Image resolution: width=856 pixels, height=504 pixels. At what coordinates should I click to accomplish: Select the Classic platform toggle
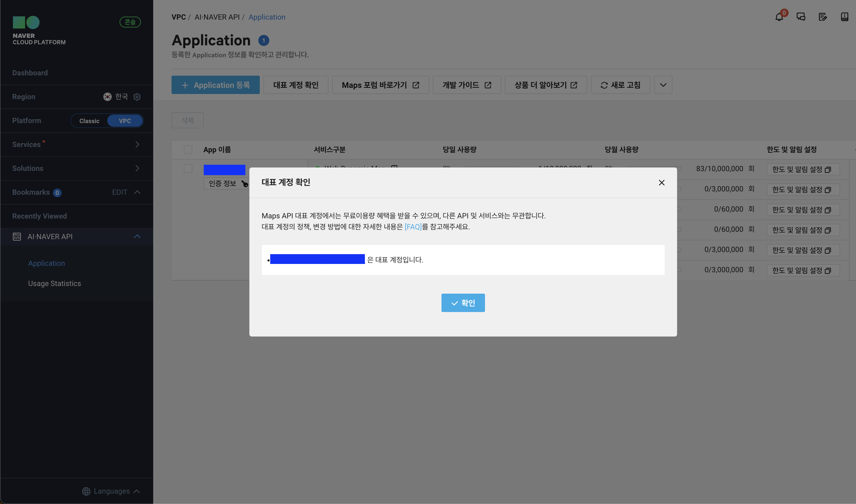coord(89,121)
